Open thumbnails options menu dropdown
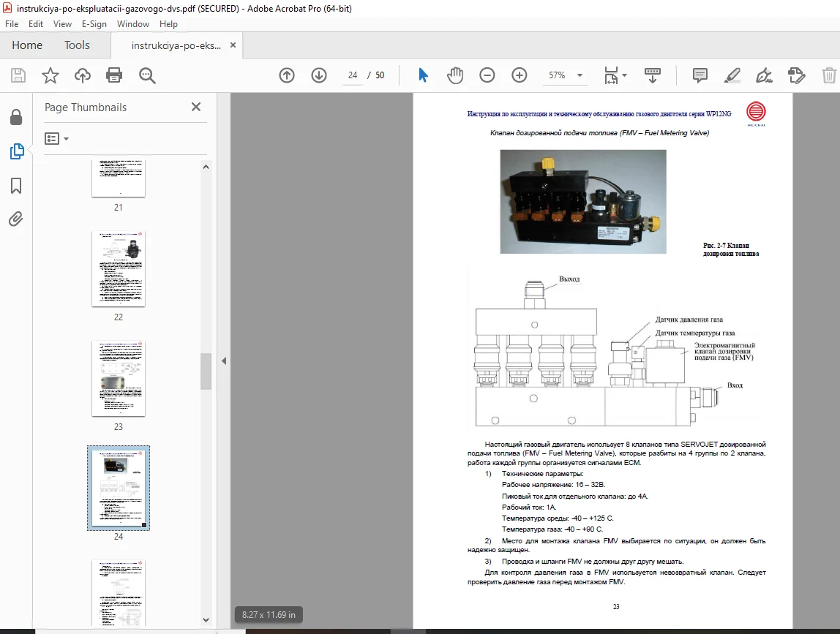The height and width of the screenshot is (634, 840). 57,139
